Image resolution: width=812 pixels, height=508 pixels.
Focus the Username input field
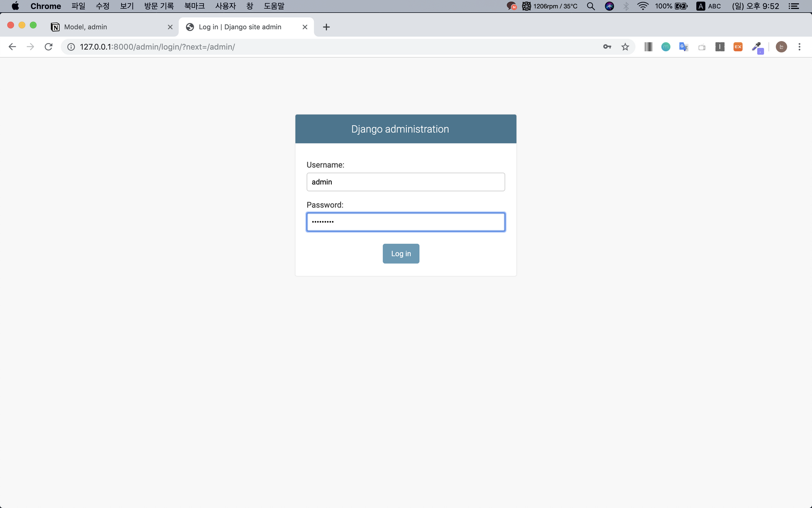(x=406, y=182)
